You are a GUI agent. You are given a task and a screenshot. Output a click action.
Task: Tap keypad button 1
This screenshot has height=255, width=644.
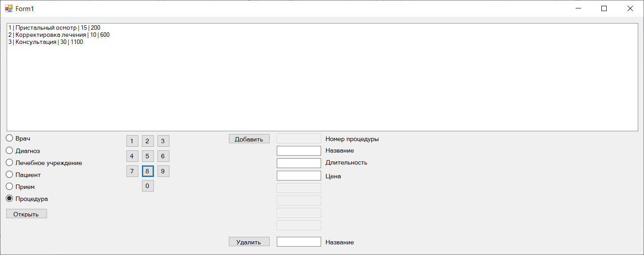[132, 141]
